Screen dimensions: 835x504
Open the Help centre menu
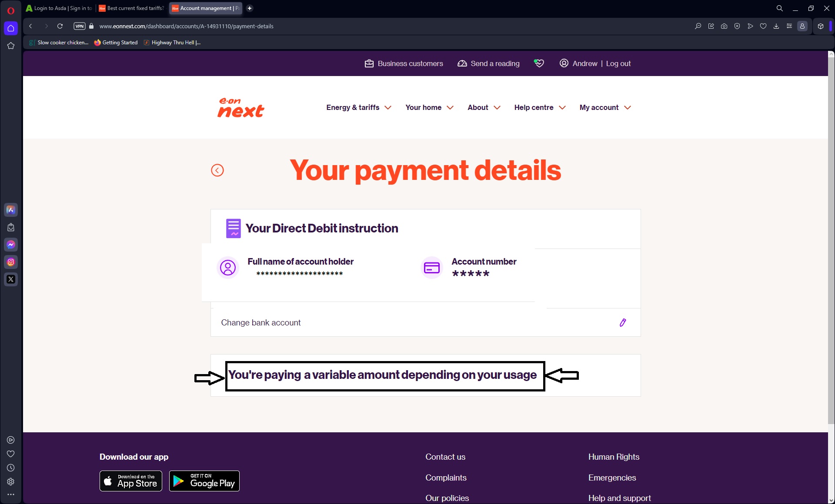[540, 107]
